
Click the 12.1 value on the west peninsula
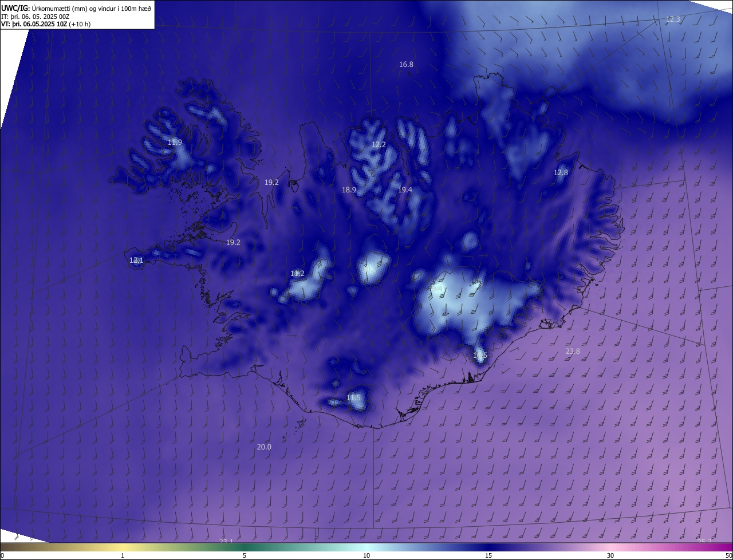(136, 261)
